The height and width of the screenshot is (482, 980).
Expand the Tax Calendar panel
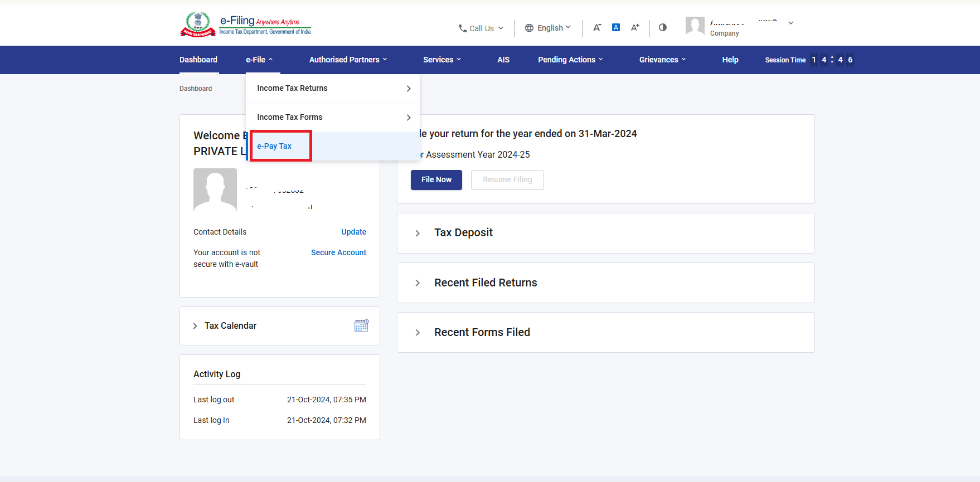coord(280,326)
